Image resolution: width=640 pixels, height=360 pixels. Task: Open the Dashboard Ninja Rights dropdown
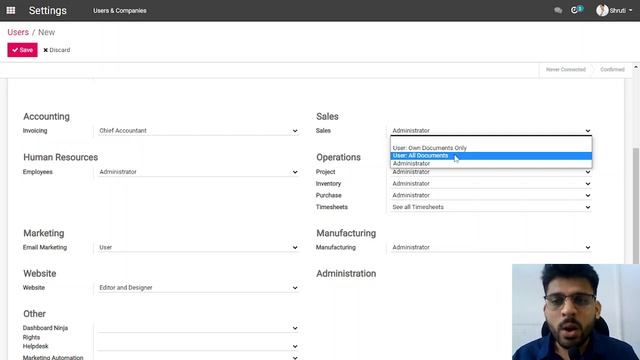click(198, 328)
